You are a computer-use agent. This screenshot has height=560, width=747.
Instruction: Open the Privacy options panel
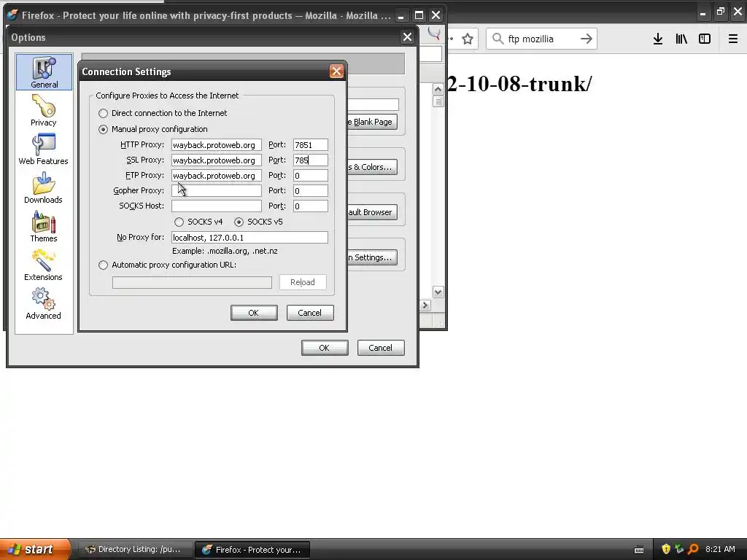click(x=43, y=110)
